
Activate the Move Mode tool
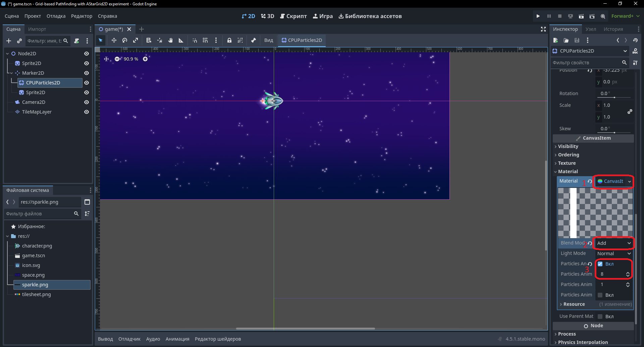click(x=114, y=40)
